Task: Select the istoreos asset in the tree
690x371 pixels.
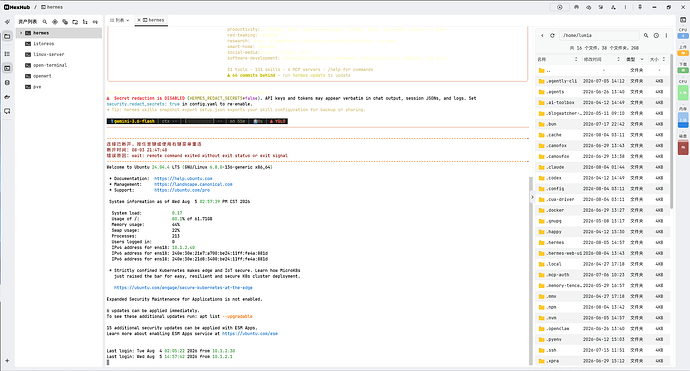Action: click(59, 44)
